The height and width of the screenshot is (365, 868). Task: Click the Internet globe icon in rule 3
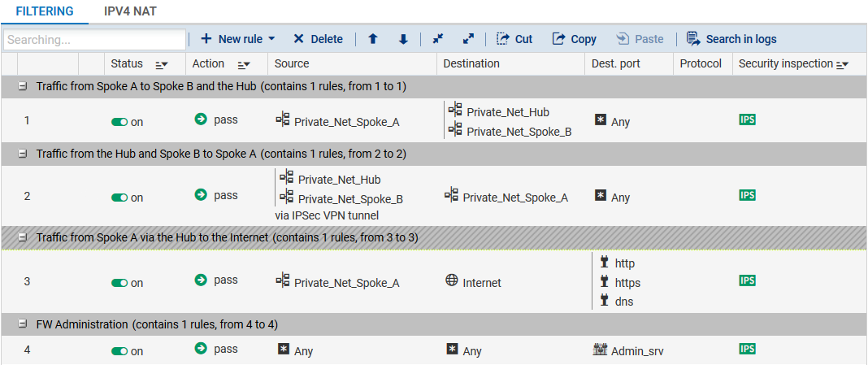click(452, 280)
